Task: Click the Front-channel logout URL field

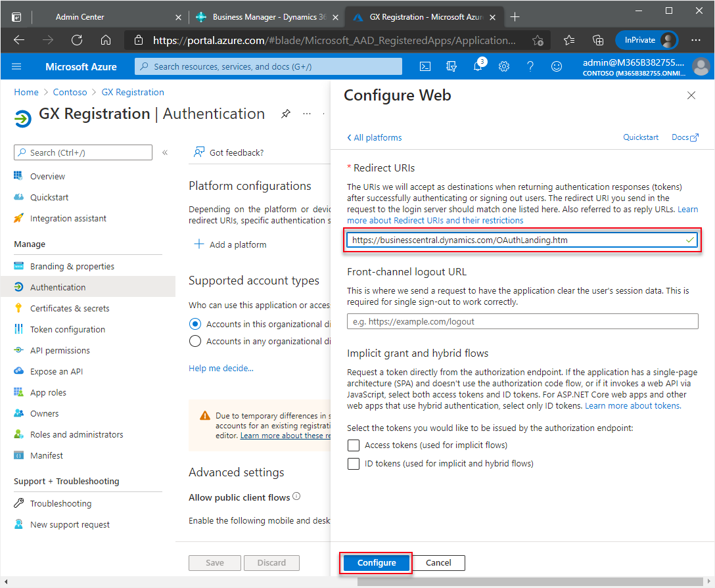Action: [x=522, y=322]
